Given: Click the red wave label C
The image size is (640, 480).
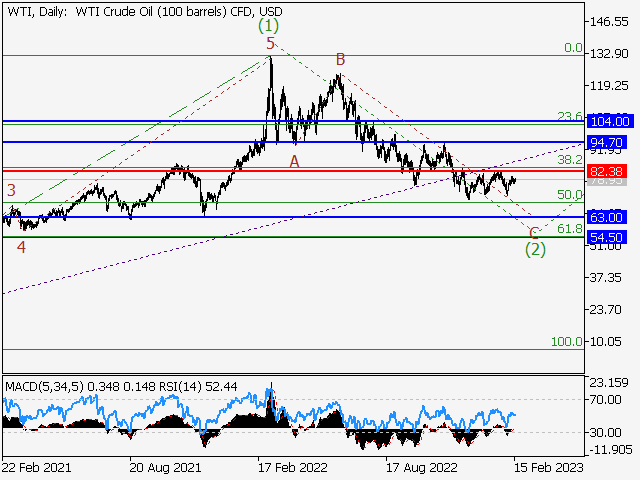Looking at the screenshot, I should tap(533, 233).
